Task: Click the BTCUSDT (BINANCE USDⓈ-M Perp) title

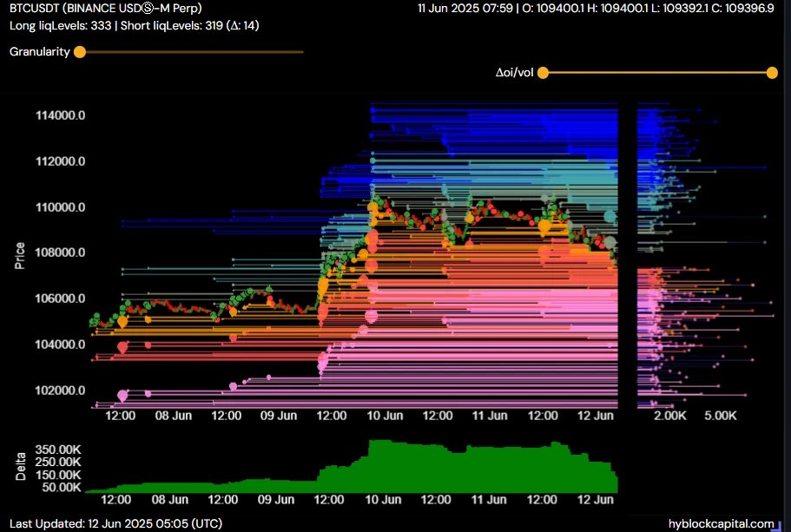Action: tap(105, 8)
